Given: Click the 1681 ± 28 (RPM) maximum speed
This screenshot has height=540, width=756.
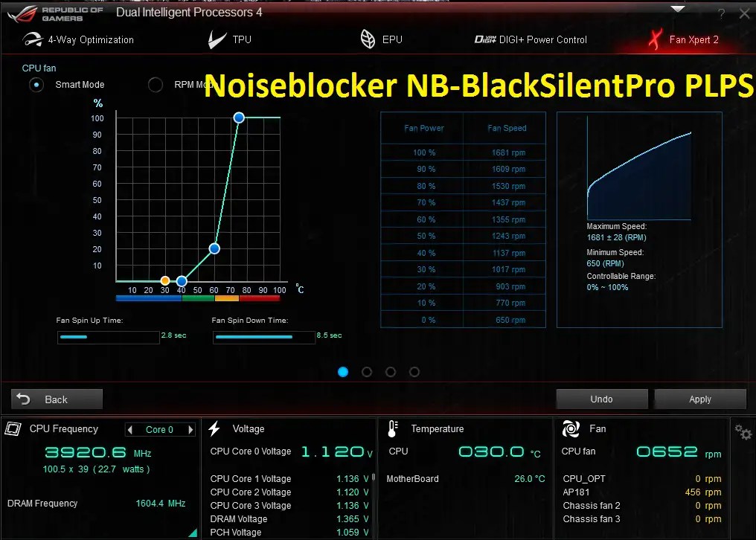Looking at the screenshot, I should [616, 237].
